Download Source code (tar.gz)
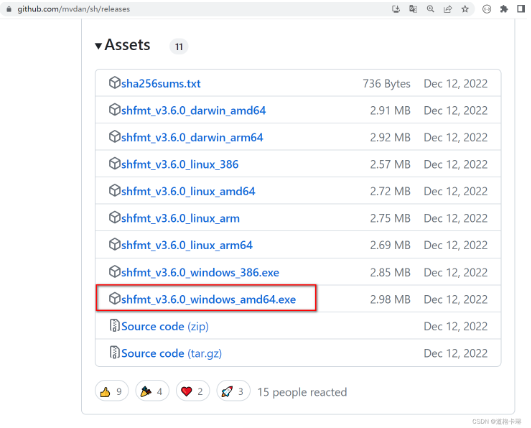531x428 pixels. tap(171, 353)
